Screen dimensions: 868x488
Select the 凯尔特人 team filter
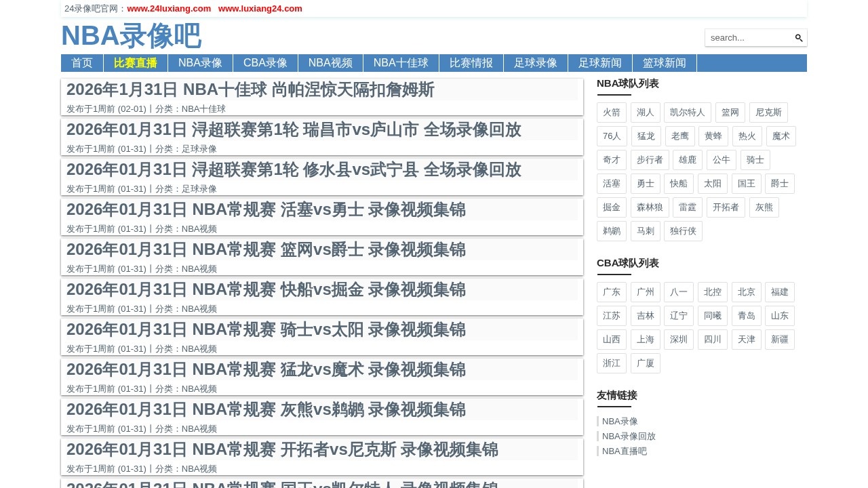pos(687,113)
